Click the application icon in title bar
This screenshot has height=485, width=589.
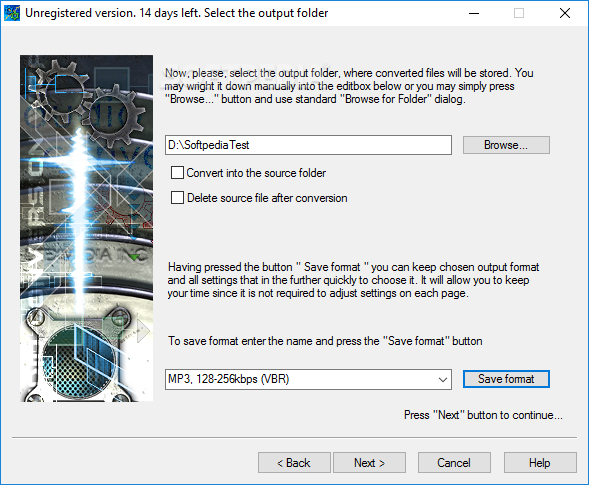tap(11, 13)
